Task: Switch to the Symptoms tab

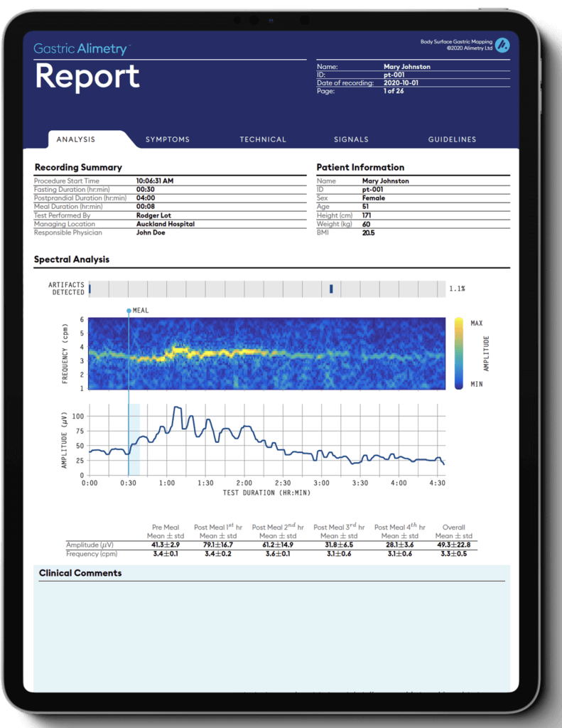Action: [168, 139]
